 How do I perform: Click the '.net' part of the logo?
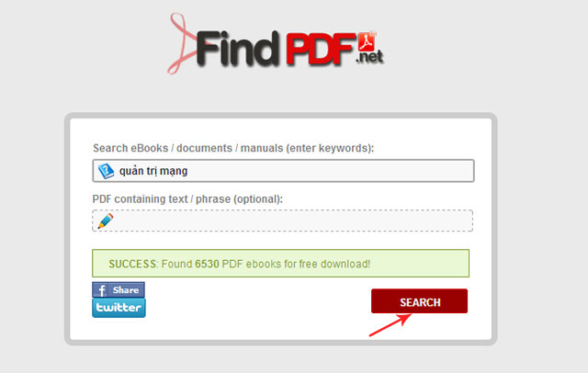coord(369,57)
